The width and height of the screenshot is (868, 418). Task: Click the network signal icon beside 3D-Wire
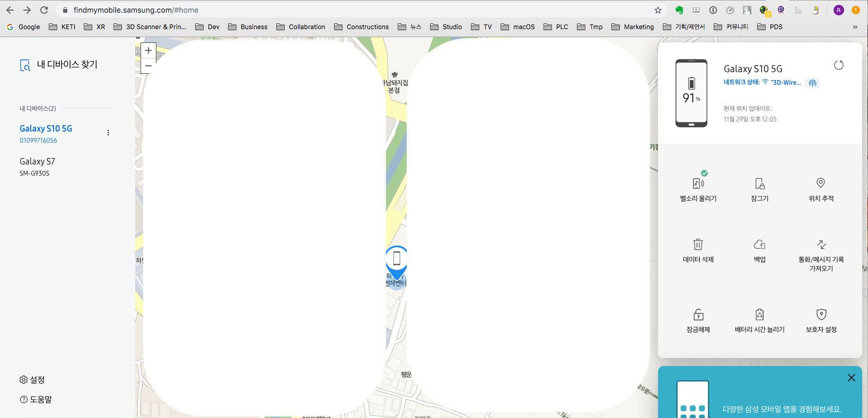(812, 83)
